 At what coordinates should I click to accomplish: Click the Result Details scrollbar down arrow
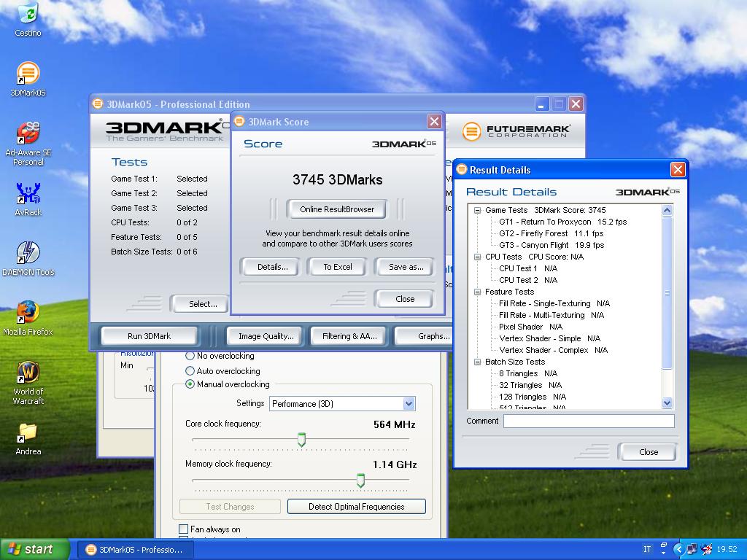[x=667, y=402]
